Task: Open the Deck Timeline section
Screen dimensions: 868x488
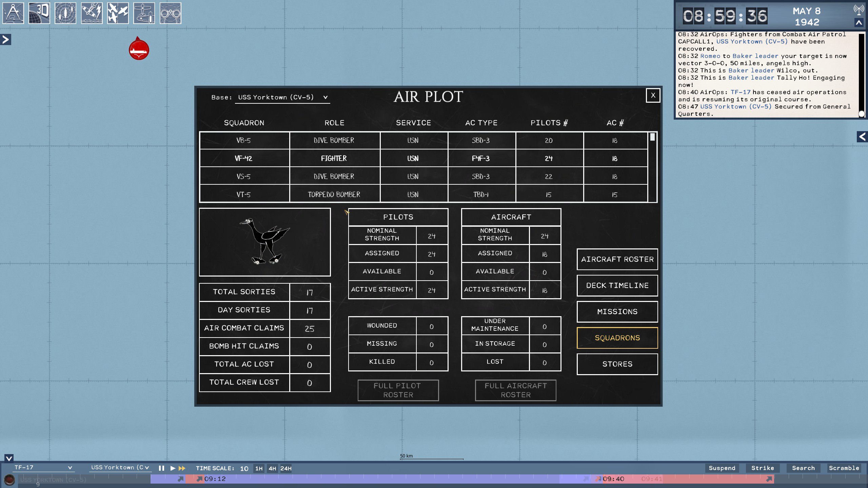Action: click(x=617, y=285)
